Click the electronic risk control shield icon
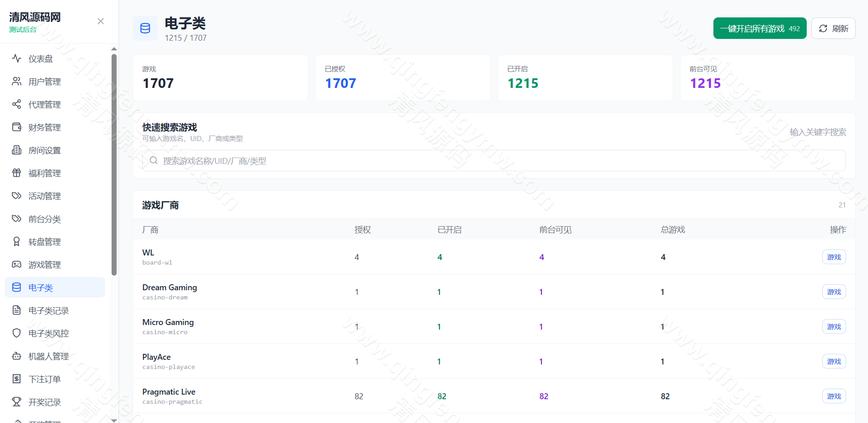Viewport: 868px width, 423px height. (x=16, y=333)
